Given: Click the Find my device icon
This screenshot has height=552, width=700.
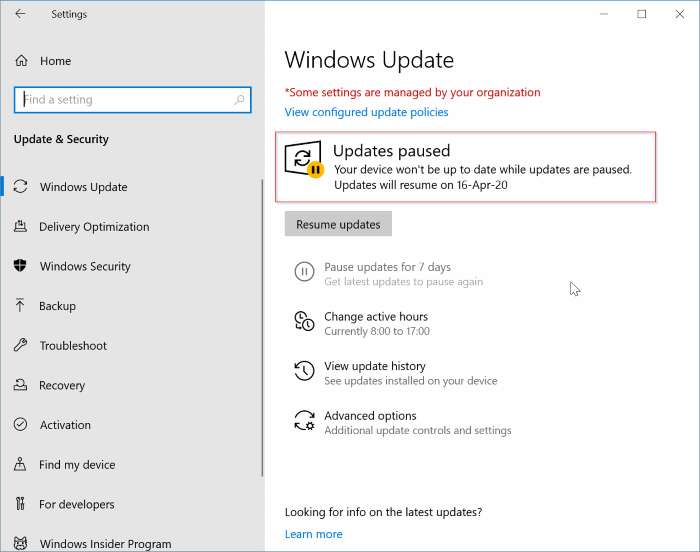Looking at the screenshot, I should (x=20, y=464).
